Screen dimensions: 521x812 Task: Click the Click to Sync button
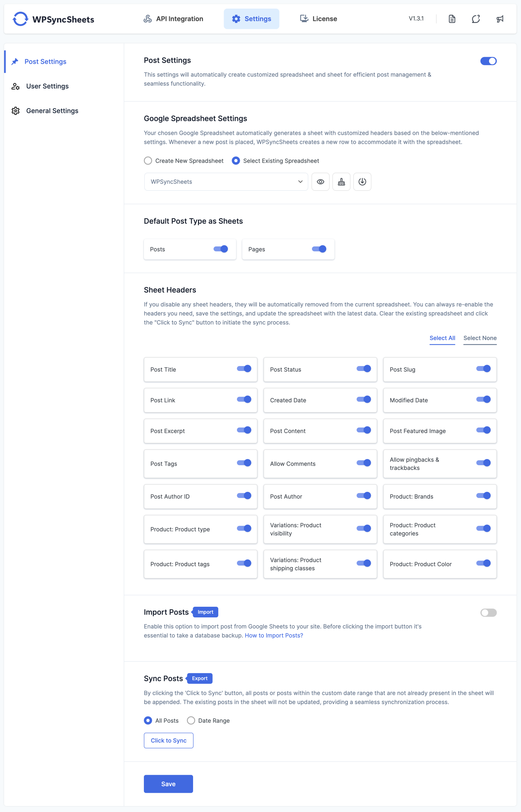click(168, 741)
